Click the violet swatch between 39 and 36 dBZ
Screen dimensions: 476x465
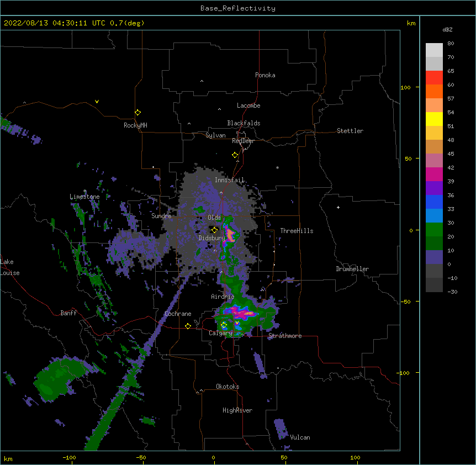point(434,188)
